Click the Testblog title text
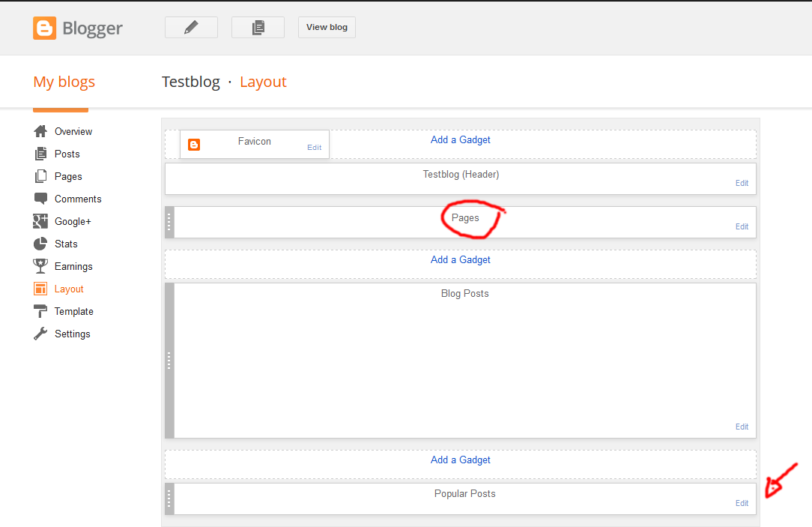812x527 pixels. pyautogui.click(x=190, y=82)
